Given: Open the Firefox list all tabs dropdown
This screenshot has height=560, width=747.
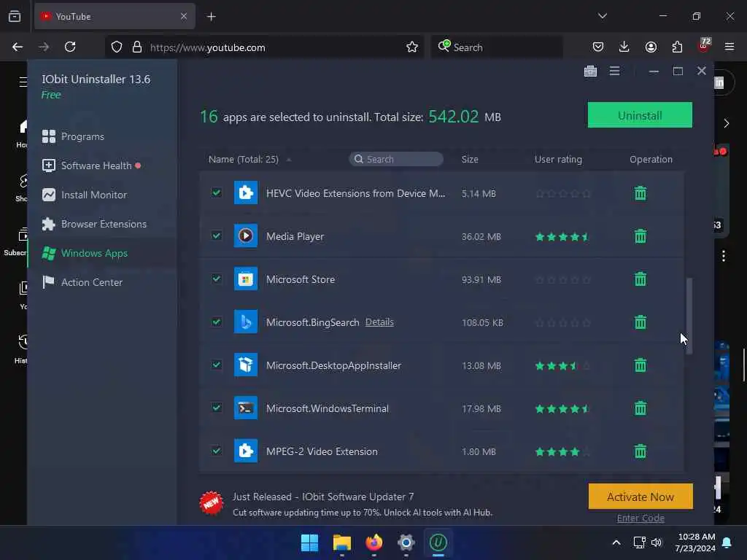Looking at the screenshot, I should (602, 16).
